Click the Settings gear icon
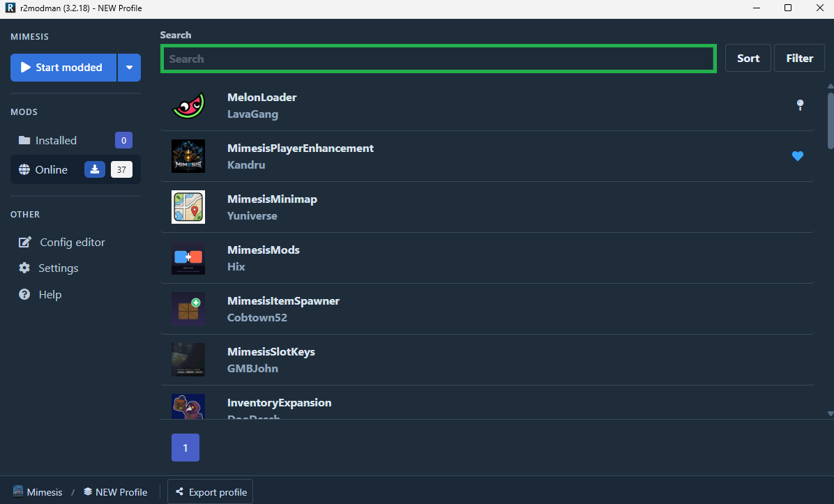The image size is (834, 504). point(24,268)
